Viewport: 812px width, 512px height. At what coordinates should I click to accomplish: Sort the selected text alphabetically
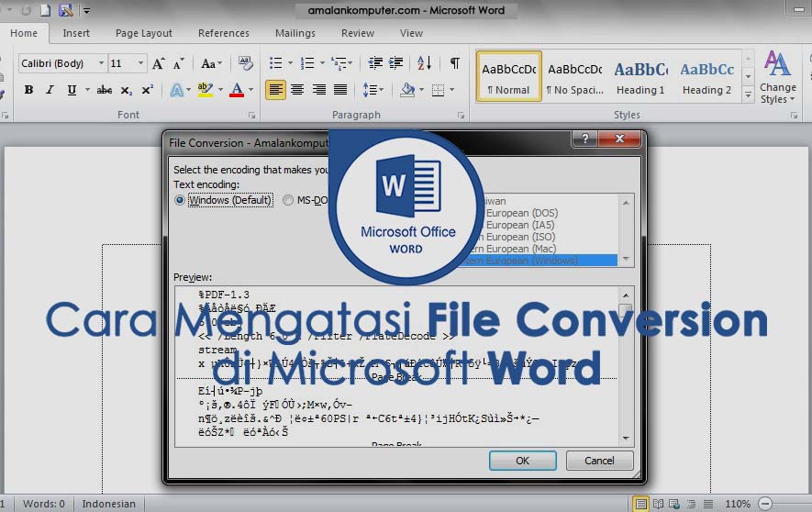click(424, 63)
